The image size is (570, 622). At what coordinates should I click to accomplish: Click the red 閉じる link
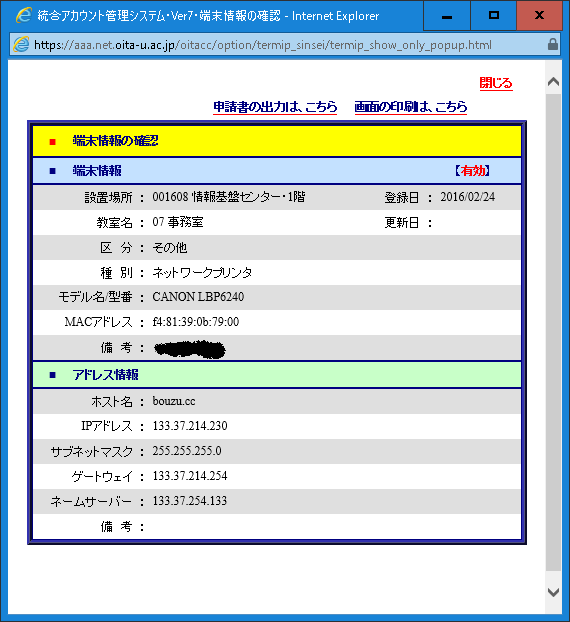tap(496, 83)
